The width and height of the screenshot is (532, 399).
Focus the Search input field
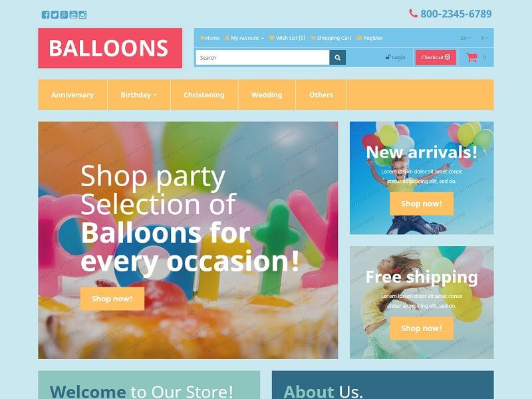coord(263,58)
